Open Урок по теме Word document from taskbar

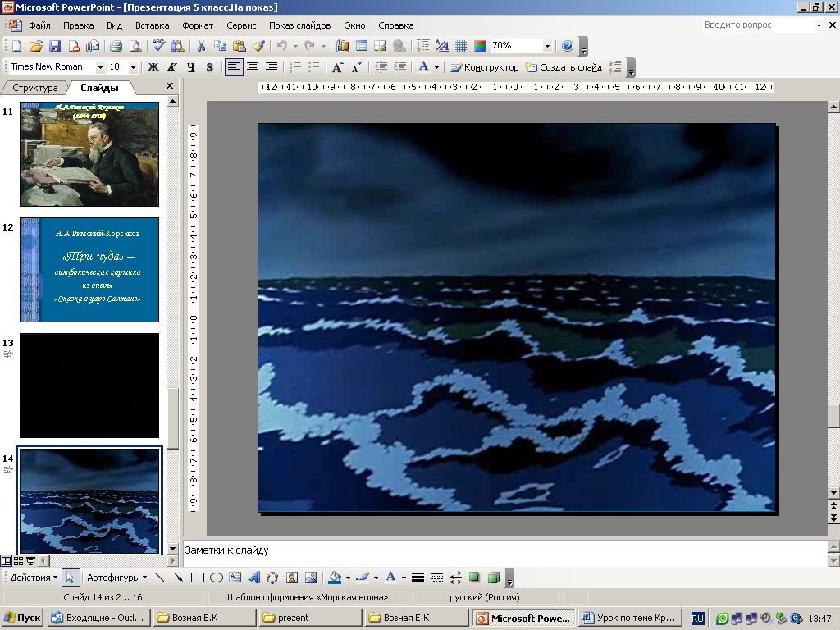tap(631, 618)
